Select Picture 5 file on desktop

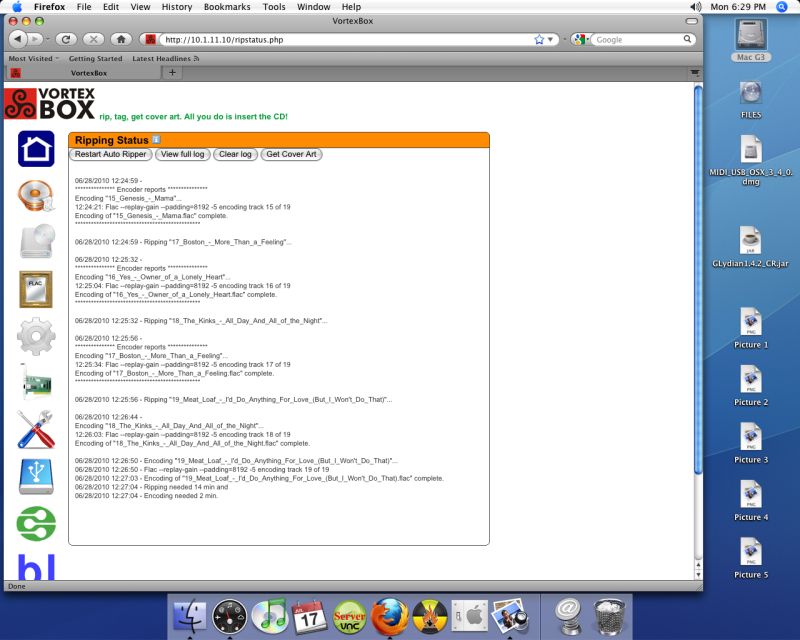(751, 558)
